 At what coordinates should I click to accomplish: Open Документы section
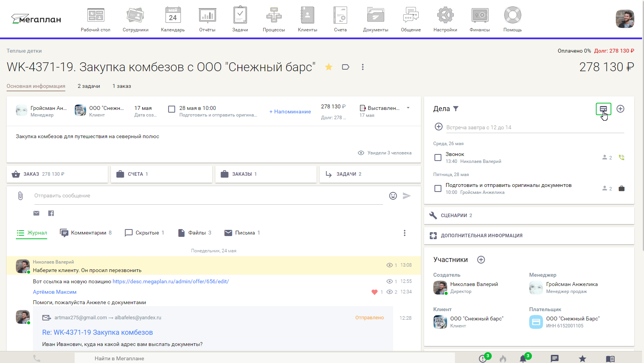375,19
